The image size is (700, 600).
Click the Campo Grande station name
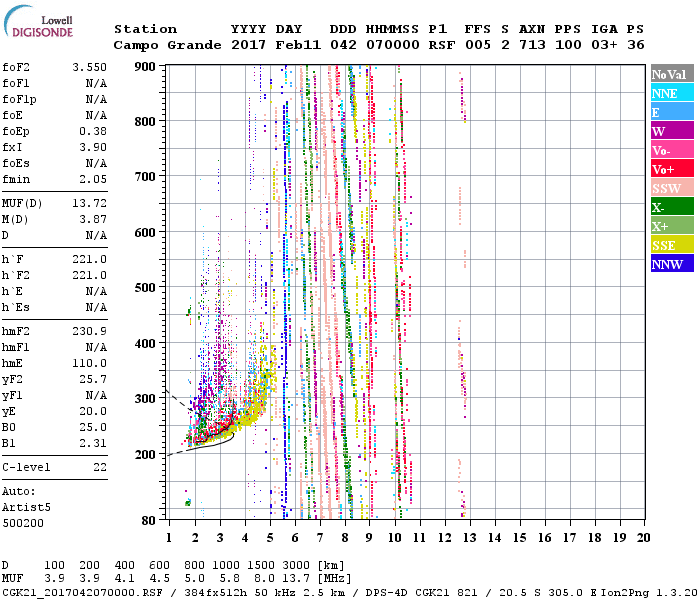(x=167, y=45)
